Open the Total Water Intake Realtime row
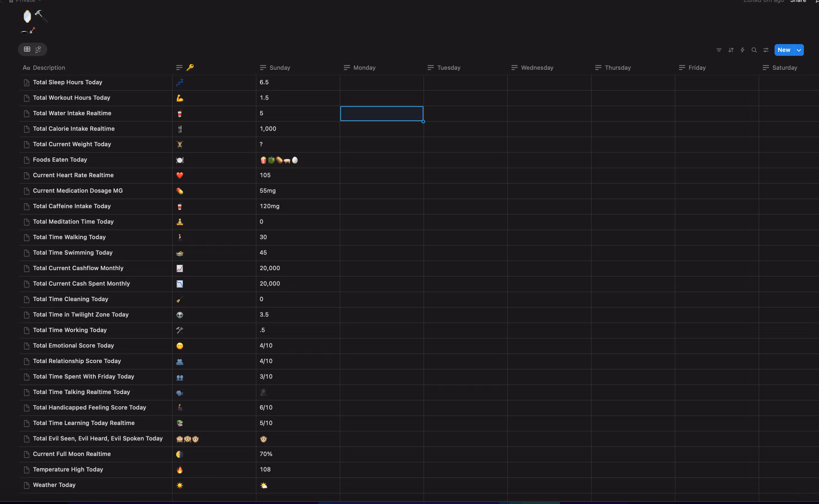This screenshot has height=504, width=819. pos(72,113)
